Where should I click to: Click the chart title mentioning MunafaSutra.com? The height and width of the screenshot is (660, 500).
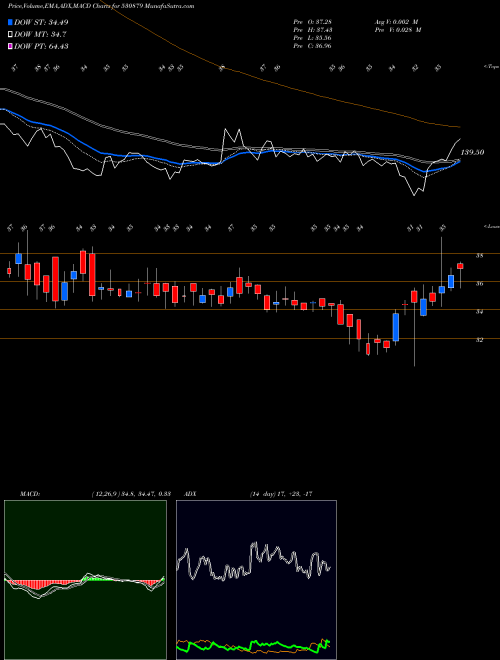coord(101,6)
